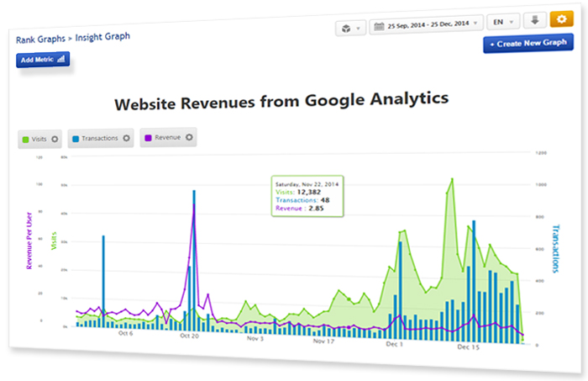Click the Dec 15 axis label

point(468,347)
